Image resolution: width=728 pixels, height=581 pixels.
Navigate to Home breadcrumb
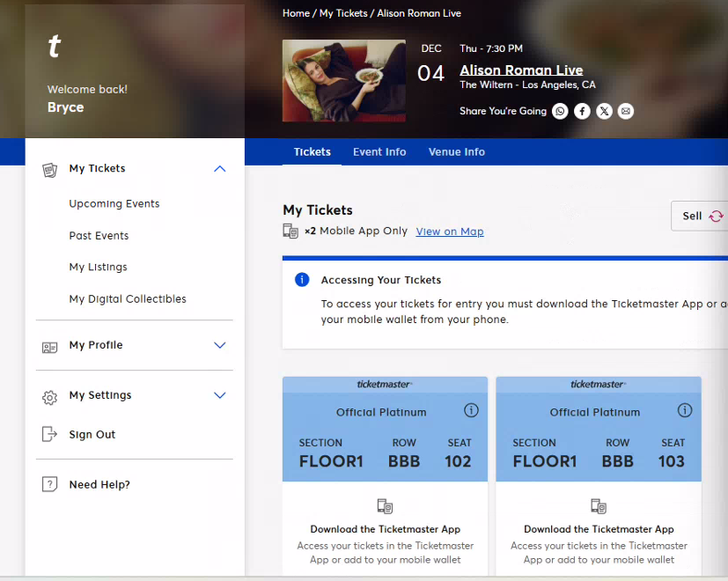click(296, 13)
